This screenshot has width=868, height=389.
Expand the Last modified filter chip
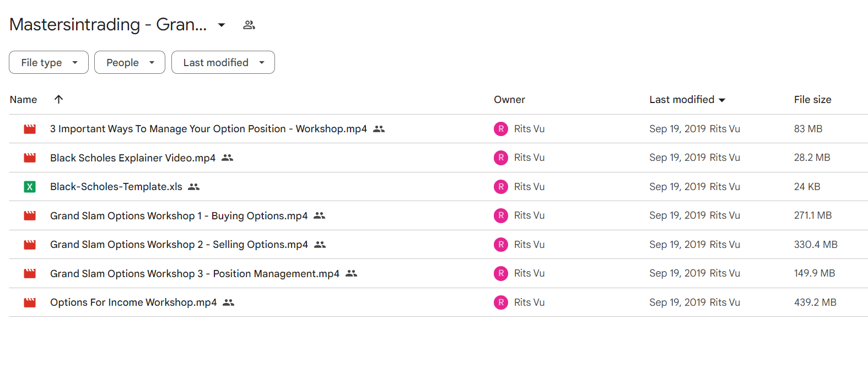click(223, 62)
